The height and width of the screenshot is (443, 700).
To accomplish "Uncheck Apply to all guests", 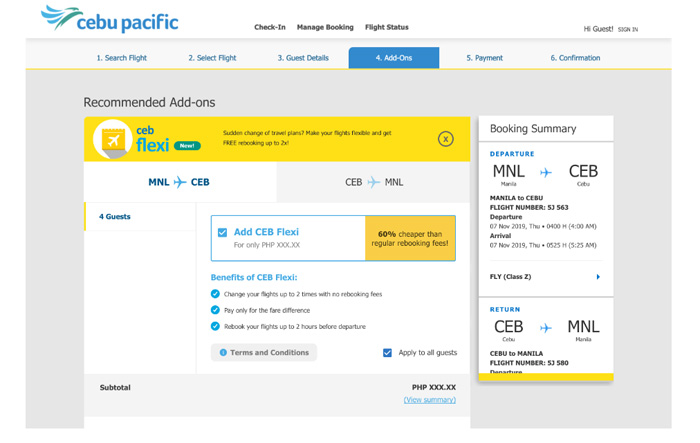I will point(387,353).
